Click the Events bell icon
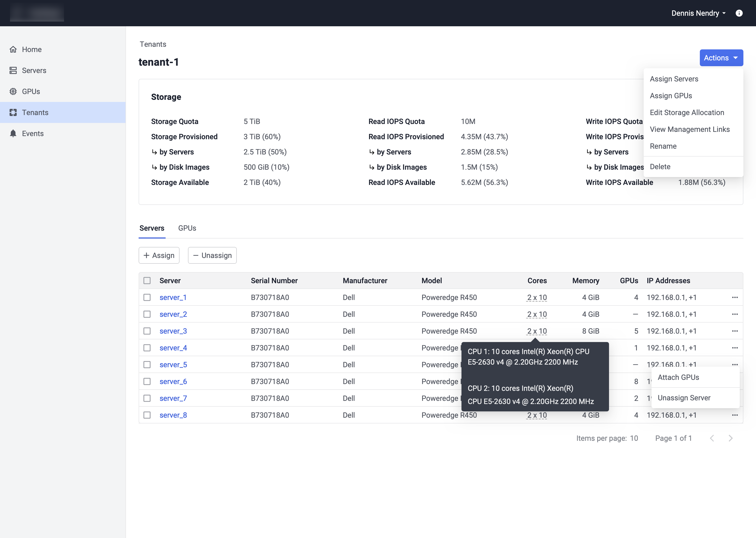The width and height of the screenshot is (756, 538). click(x=13, y=133)
